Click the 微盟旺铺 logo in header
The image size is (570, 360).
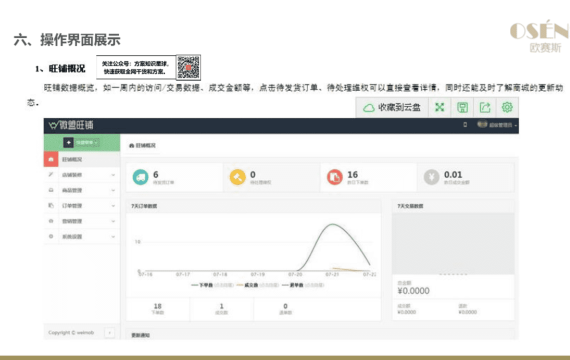(71, 125)
